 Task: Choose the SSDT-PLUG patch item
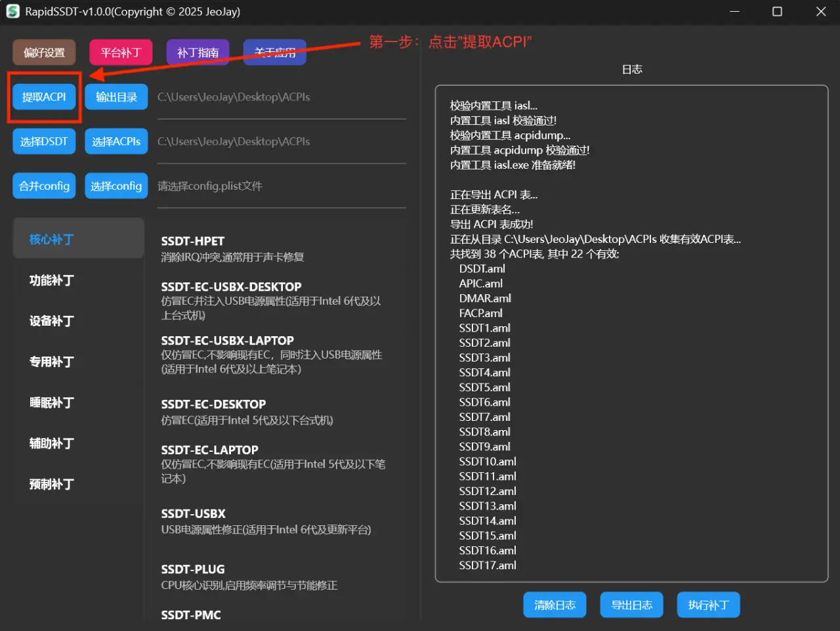(x=193, y=569)
